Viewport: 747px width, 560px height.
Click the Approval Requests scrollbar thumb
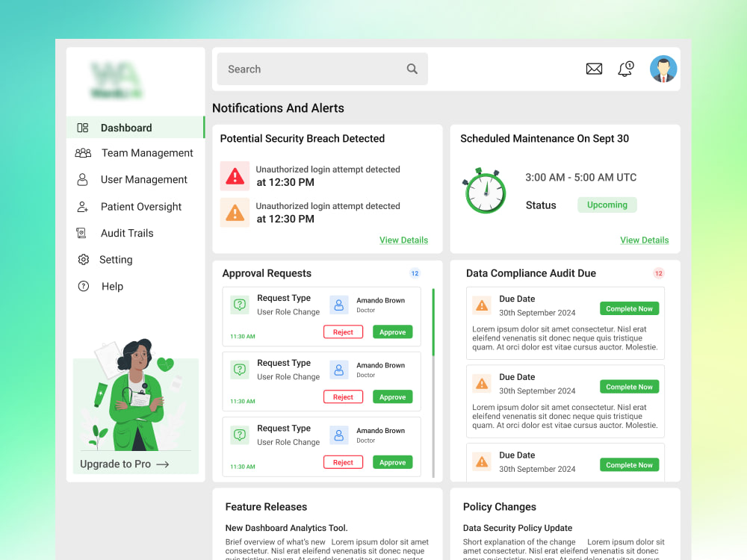tap(433, 322)
